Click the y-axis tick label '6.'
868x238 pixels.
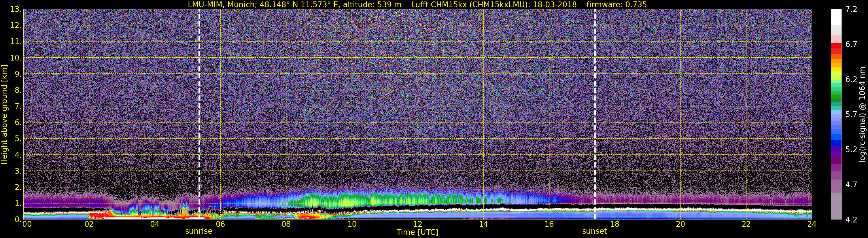click(x=18, y=123)
